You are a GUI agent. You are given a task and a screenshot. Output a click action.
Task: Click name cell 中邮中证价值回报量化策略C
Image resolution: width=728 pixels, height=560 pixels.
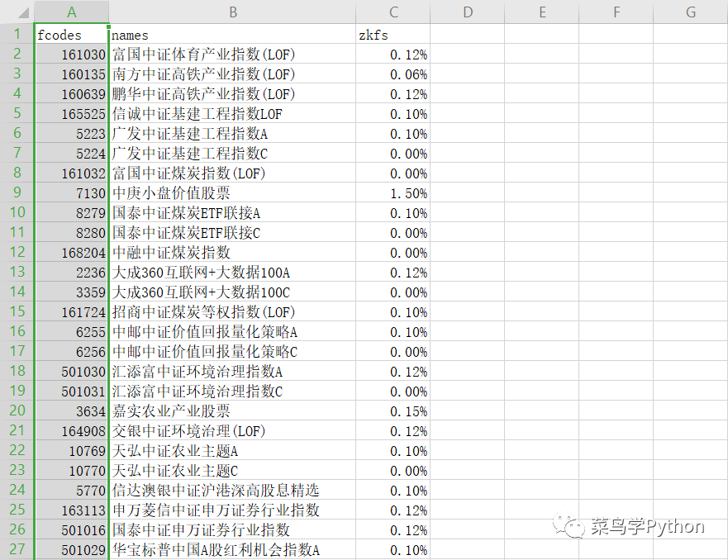232,352
